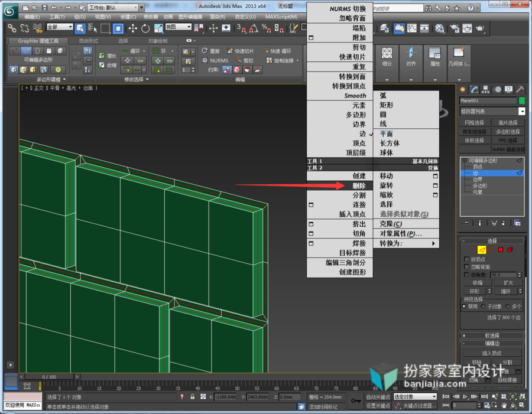The width and height of the screenshot is (532, 414).
Task: Click the Plane001 object name field
Action: [488, 100]
